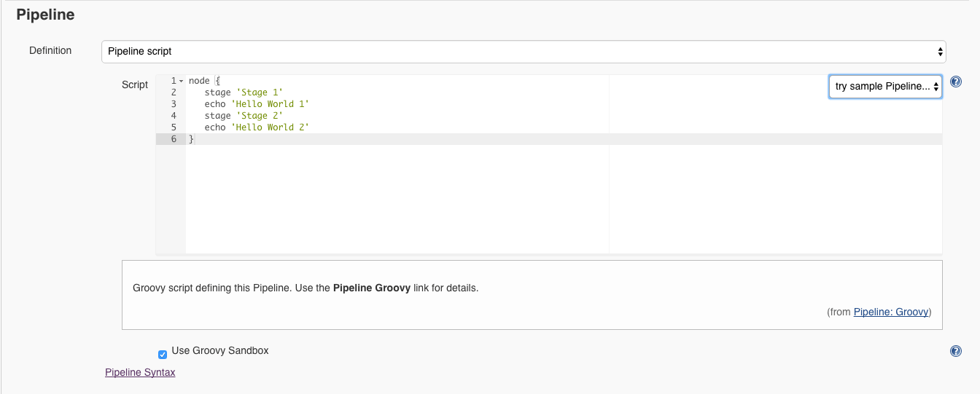The height and width of the screenshot is (394, 980).
Task: Toggle the Use Groovy Sandbox checkbox
Action: (x=163, y=355)
